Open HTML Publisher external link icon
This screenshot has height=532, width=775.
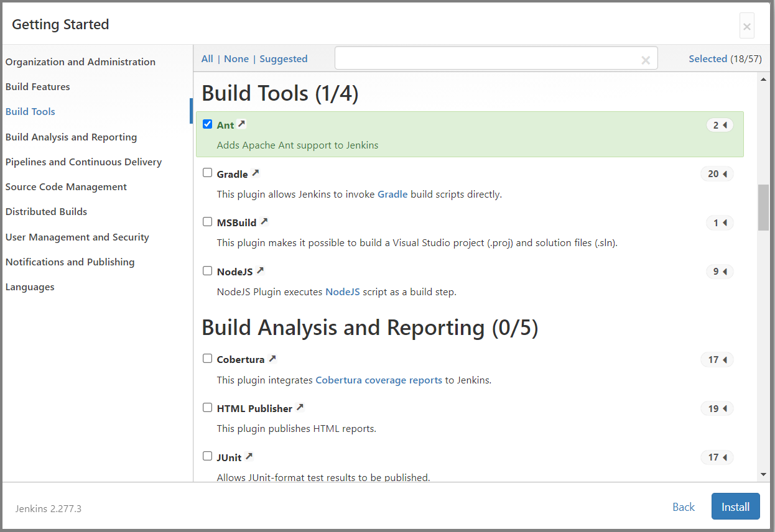[299, 408]
